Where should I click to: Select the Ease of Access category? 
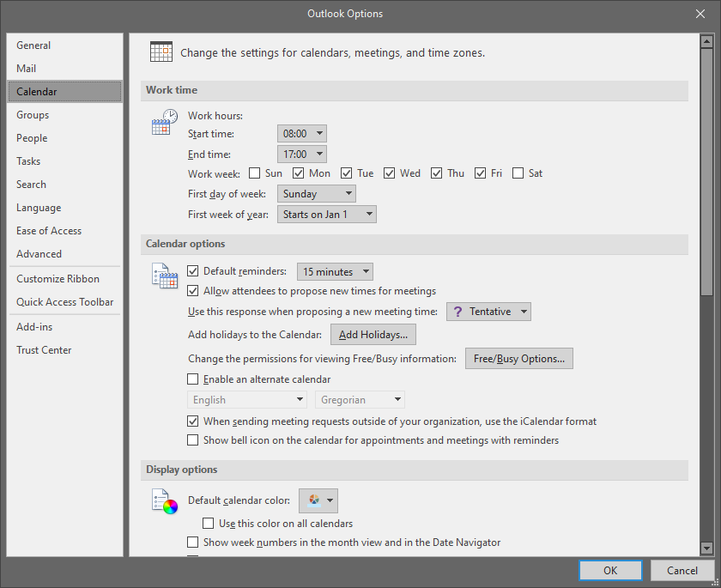[64, 231]
